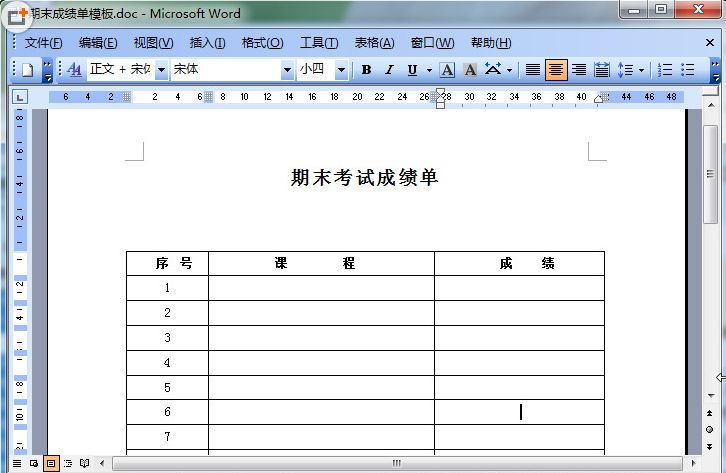
Task: Select Align Right
Action: 579,70
